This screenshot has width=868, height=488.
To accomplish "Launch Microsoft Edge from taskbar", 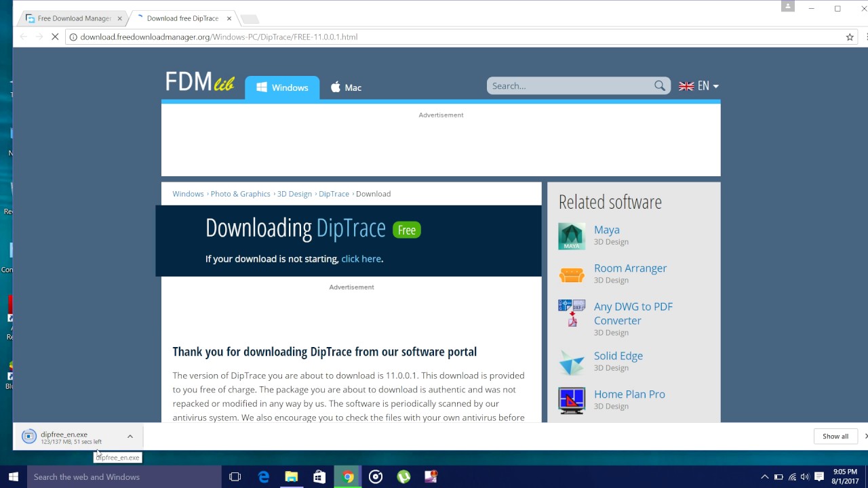I will pos(264,477).
